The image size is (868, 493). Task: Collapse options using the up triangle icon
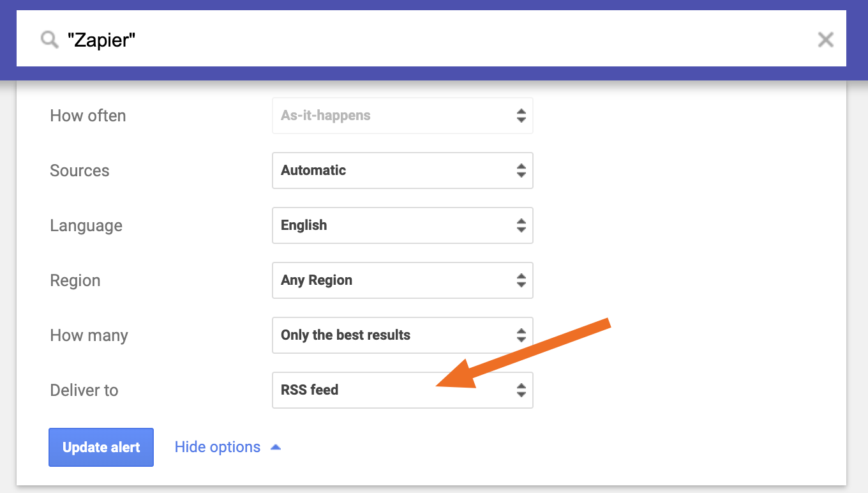pos(276,447)
